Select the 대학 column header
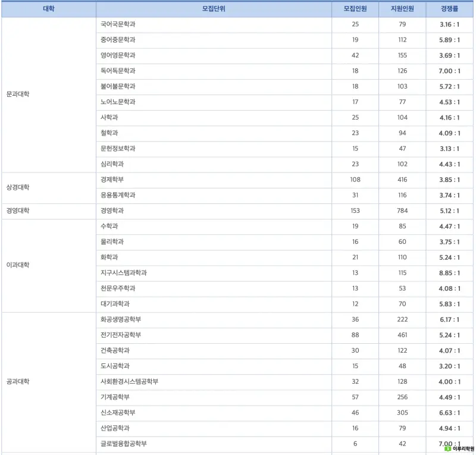This screenshot has width=476, height=455. point(49,9)
